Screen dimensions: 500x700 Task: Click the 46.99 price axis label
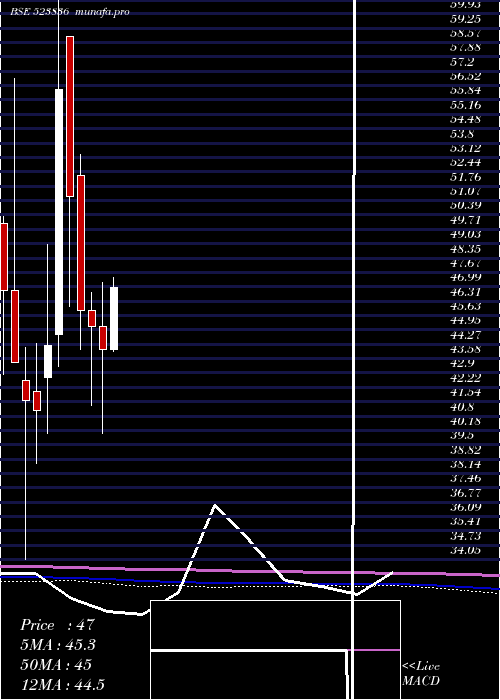point(465,278)
